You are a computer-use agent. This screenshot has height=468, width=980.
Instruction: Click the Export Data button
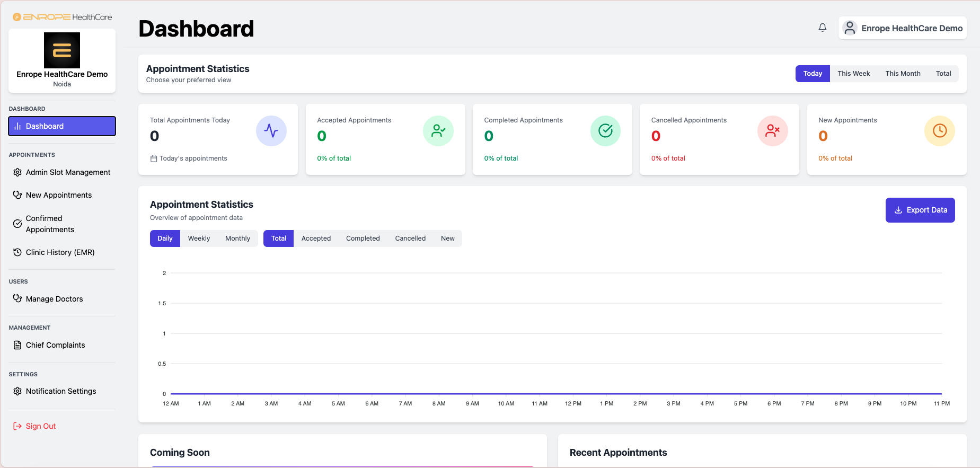[x=920, y=210]
